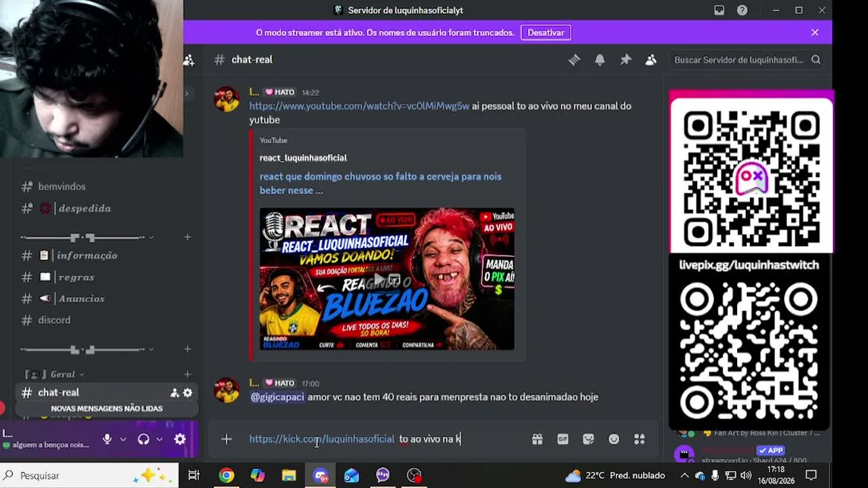Toggle the member list icon
868x488 pixels.
(x=651, y=60)
